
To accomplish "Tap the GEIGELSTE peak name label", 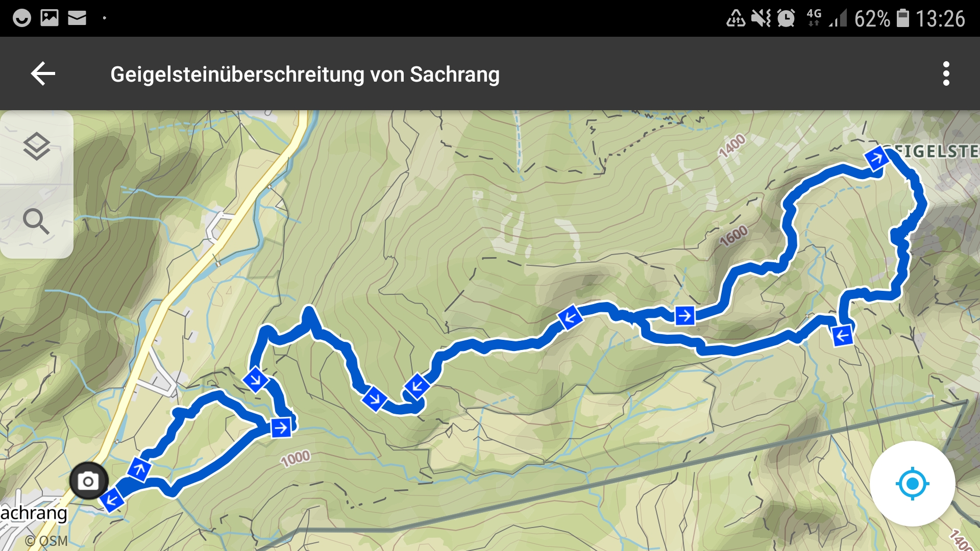I will pyautogui.click(x=935, y=151).
